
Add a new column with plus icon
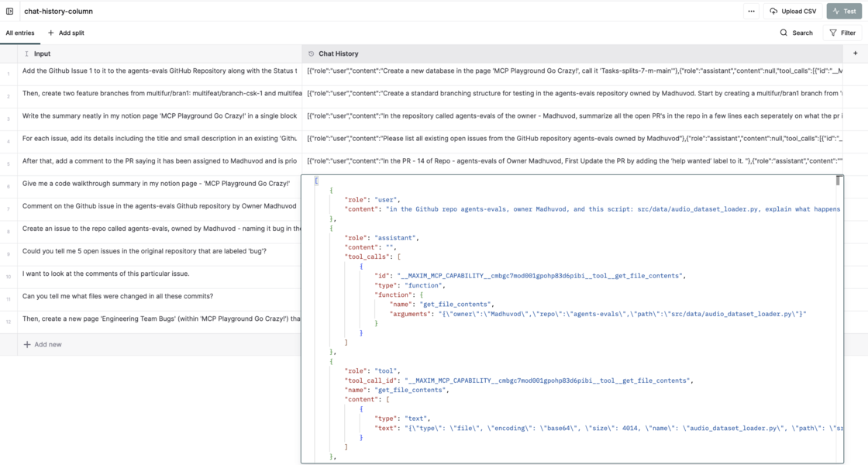pos(856,53)
